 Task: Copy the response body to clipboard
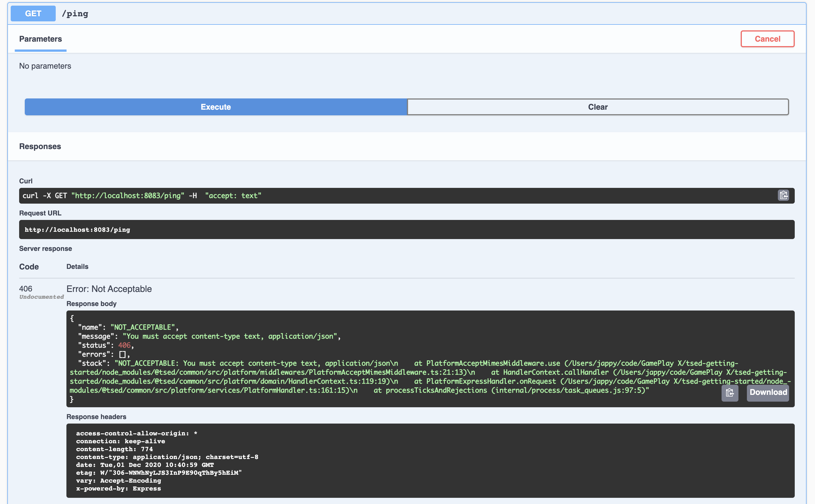730,393
